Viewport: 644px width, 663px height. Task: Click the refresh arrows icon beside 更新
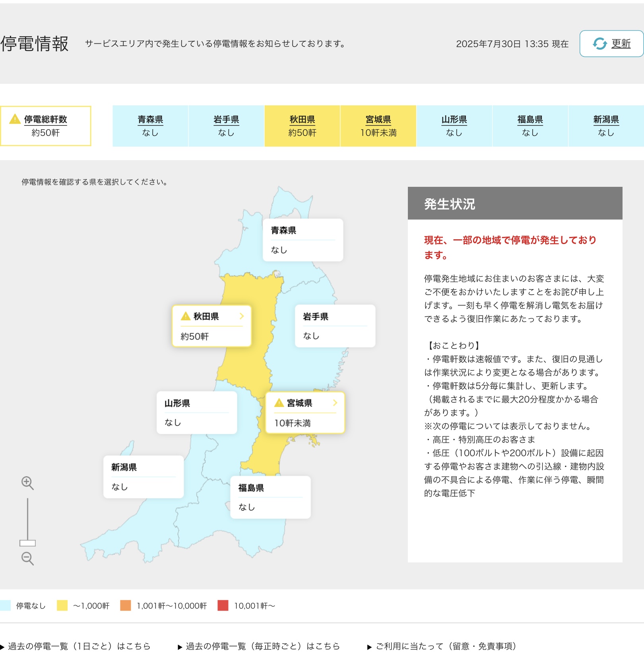click(x=599, y=44)
